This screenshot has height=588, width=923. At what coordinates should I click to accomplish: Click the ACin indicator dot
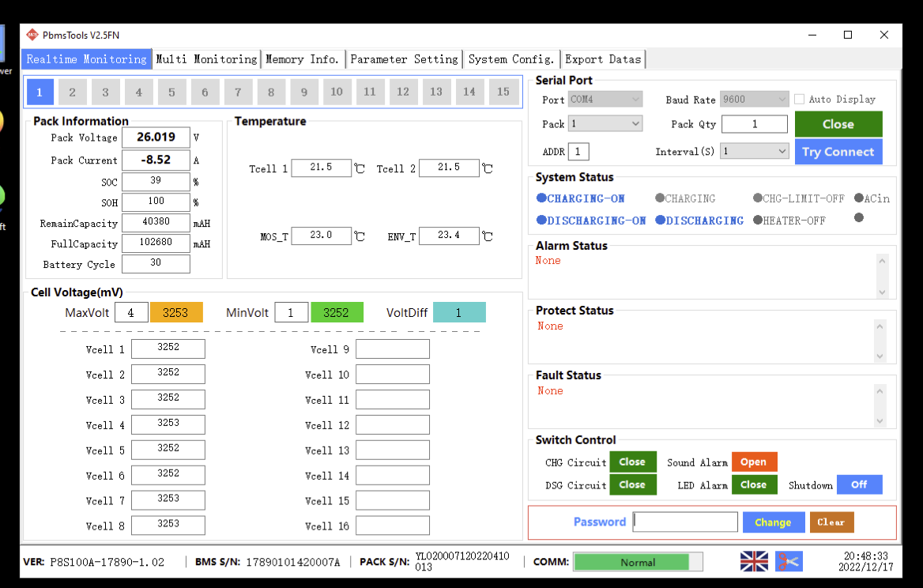coord(859,198)
